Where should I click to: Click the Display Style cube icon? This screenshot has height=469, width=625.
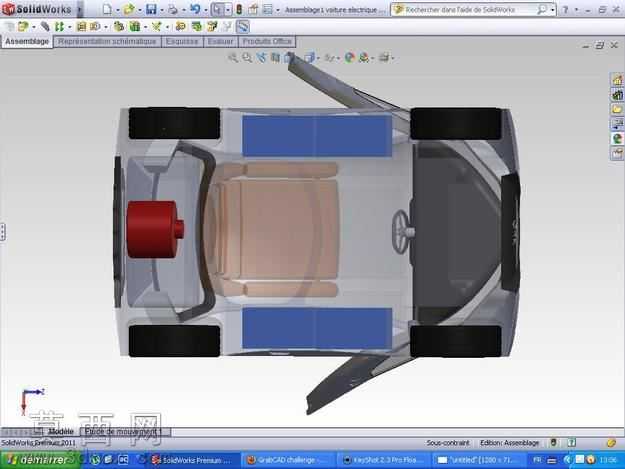(x=309, y=58)
